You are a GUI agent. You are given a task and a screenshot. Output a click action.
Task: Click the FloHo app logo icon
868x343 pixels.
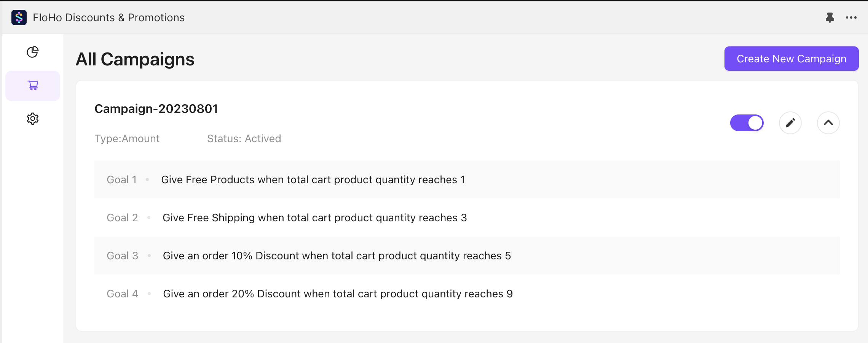point(19,17)
